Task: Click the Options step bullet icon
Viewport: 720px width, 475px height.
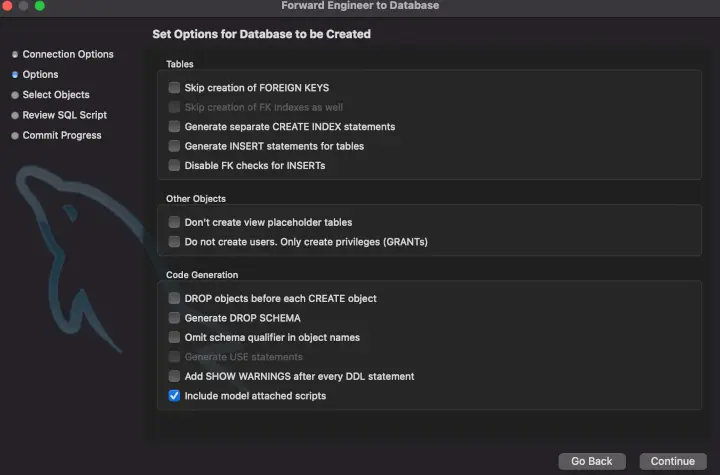Action: [14, 75]
